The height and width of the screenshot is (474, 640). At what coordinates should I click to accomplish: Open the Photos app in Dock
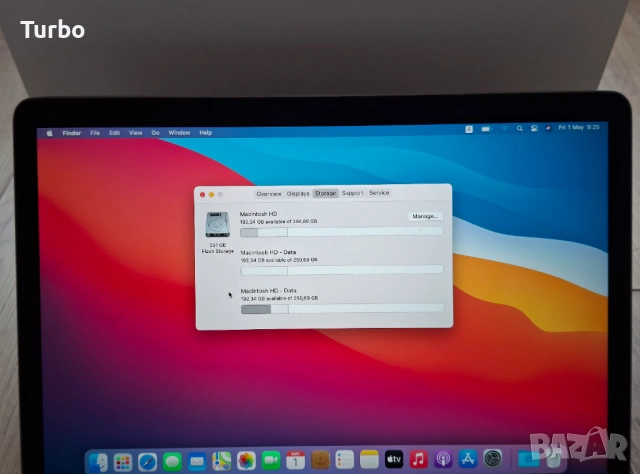[247, 461]
